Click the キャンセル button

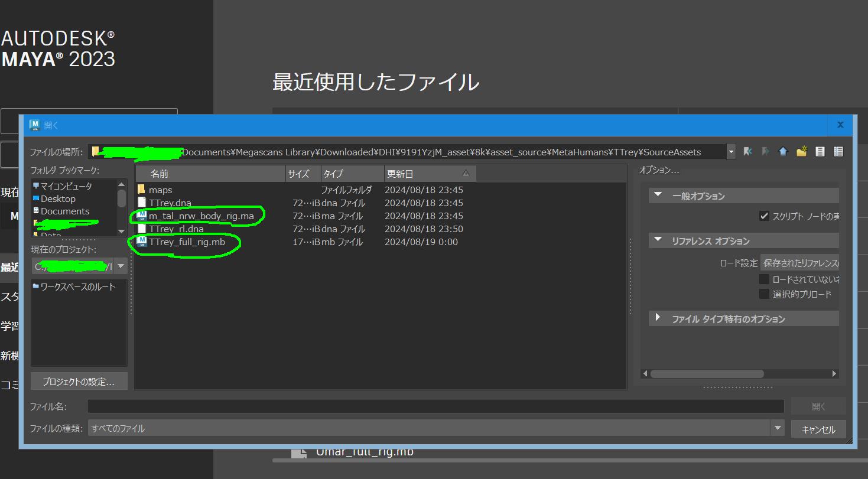pyautogui.click(x=818, y=429)
